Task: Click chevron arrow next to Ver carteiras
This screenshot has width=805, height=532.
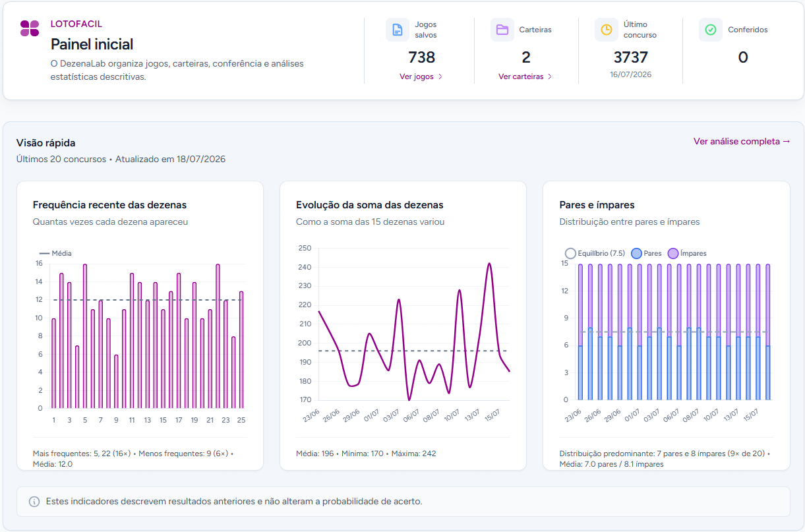Action: coord(550,76)
